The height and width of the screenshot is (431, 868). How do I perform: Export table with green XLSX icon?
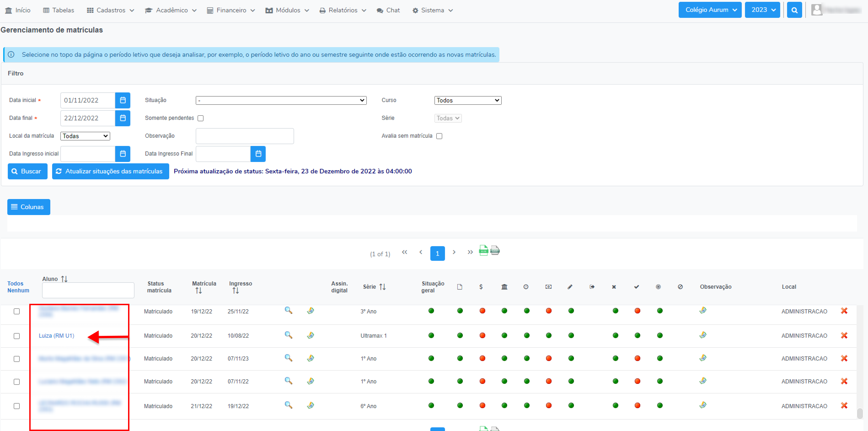pyautogui.click(x=483, y=251)
